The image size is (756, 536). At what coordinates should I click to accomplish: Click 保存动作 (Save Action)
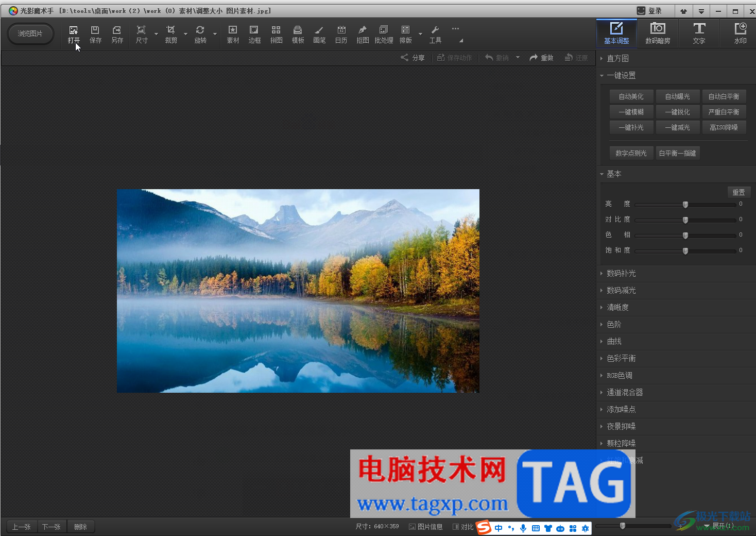[454, 58]
